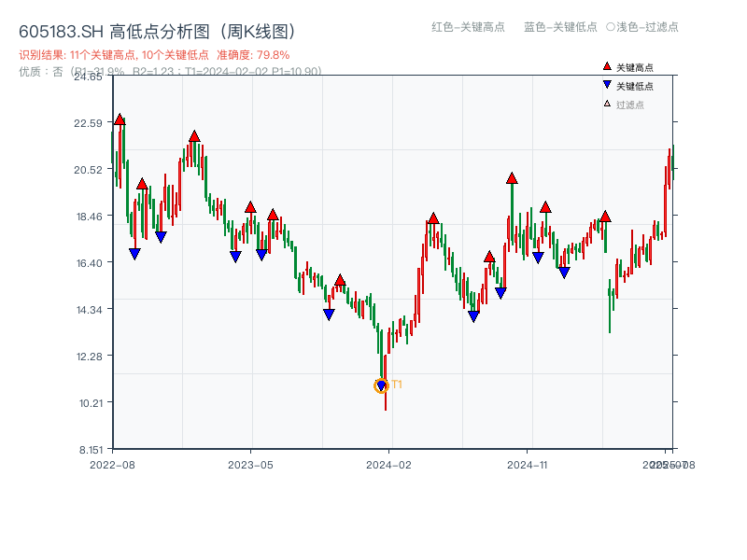The height and width of the screenshot is (560, 747).
Task: Click the orange T1 text label
Action: 397,385
